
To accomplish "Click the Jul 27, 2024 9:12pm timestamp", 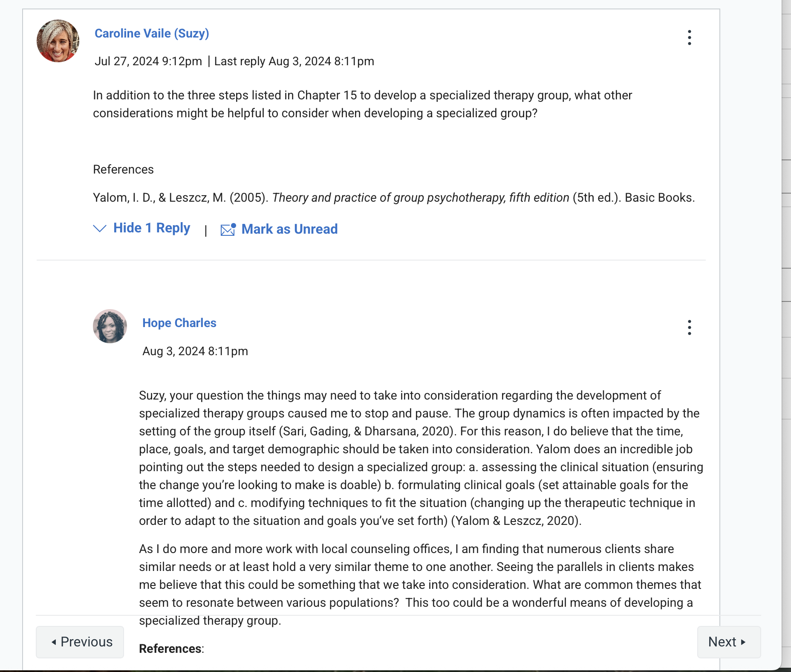I will 148,61.
